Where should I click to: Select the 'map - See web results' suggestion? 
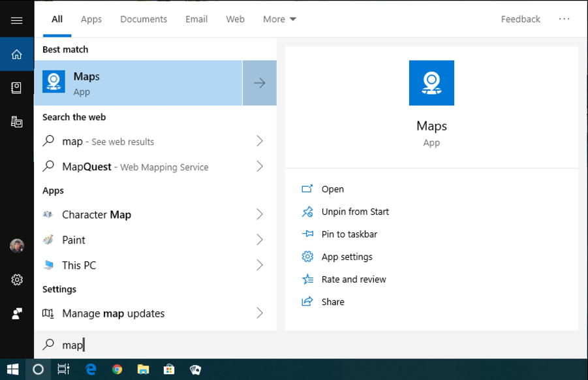coord(155,141)
